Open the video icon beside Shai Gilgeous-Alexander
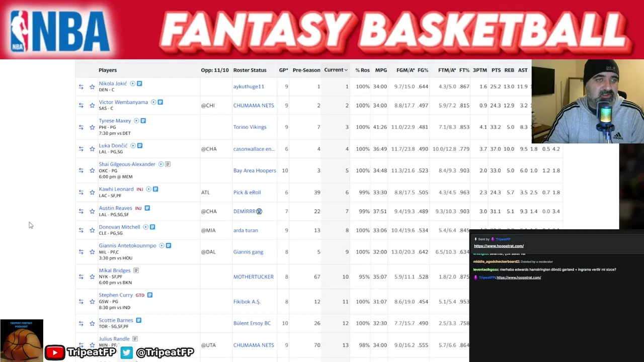644x362 pixels. pyautogui.click(x=161, y=164)
